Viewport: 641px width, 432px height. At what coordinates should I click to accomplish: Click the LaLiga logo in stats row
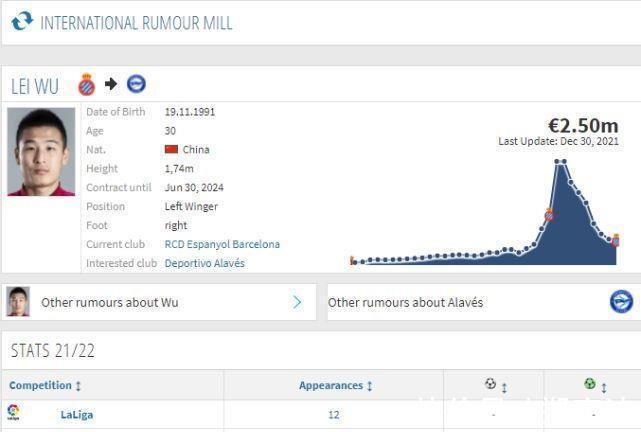coord(13,412)
